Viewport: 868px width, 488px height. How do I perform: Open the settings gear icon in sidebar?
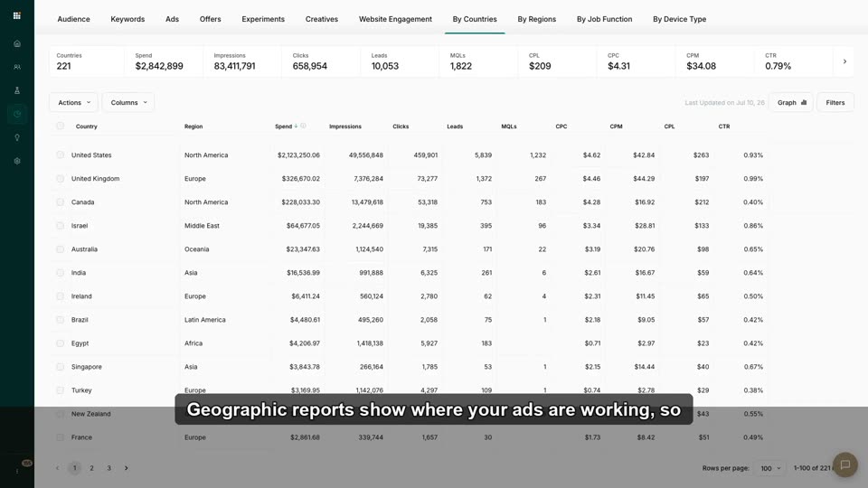tap(17, 161)
